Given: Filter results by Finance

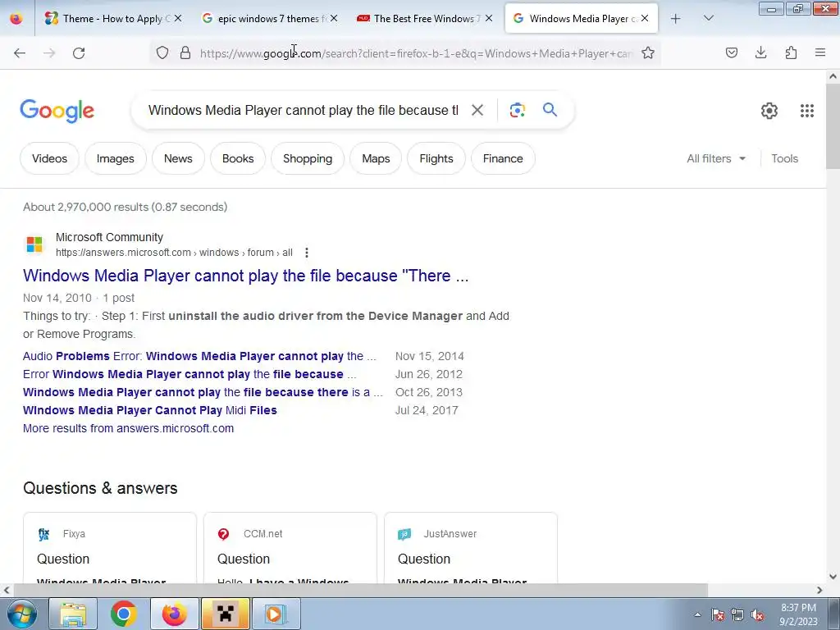Looking at the screenshot, I should point(503,158).
